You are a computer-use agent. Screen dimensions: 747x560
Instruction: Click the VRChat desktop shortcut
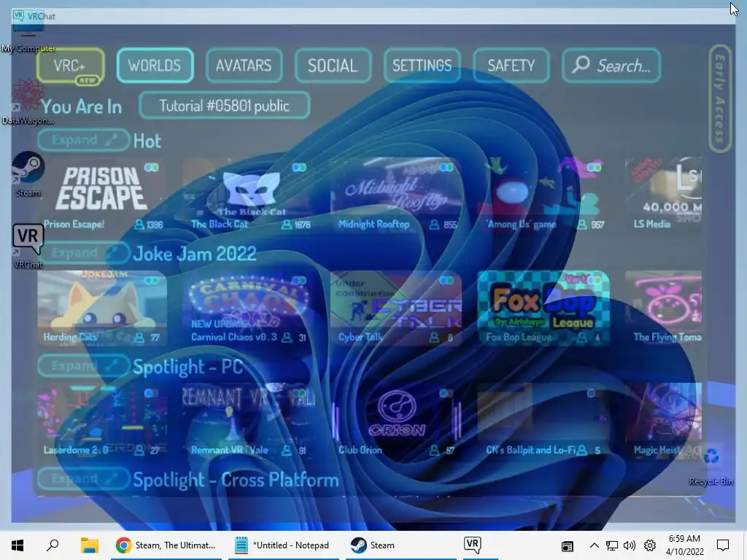pyautogui.click(x=28, y=246)
